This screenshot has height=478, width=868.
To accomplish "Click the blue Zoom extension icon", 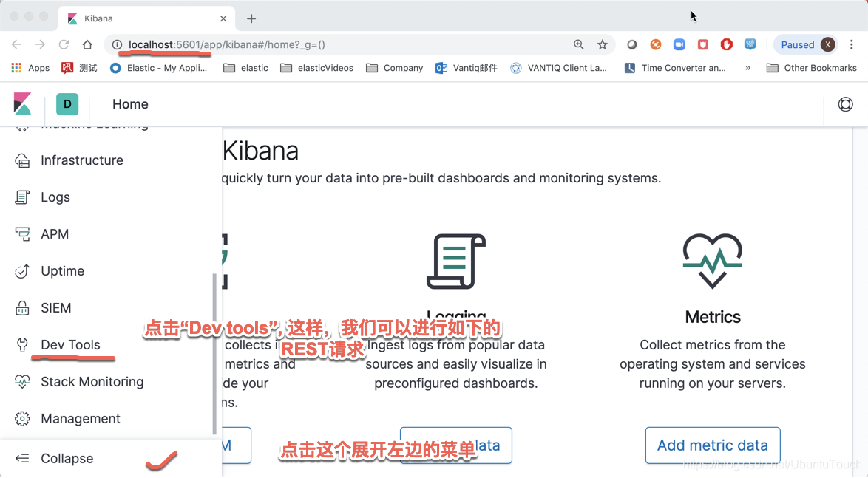I will (x=679, y=44).
